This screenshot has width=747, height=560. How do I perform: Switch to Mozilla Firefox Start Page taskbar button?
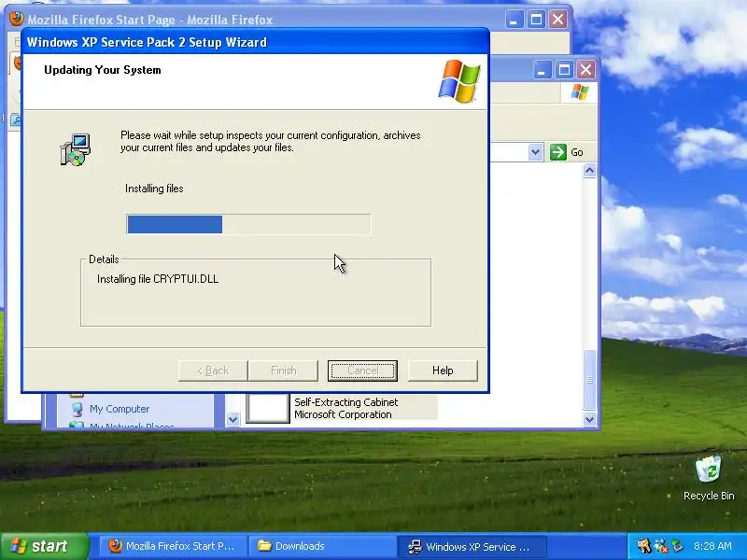click(x=173, y=546)
